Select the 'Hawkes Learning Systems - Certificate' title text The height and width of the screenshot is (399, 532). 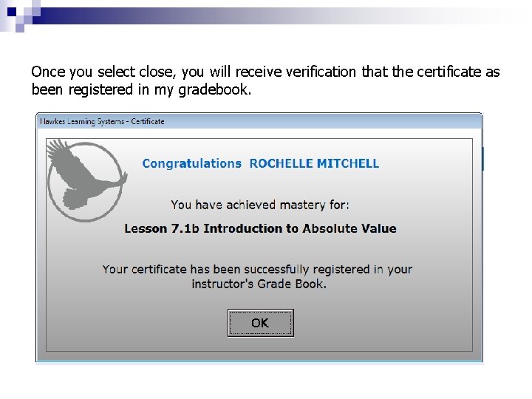(x=102, y=121)
